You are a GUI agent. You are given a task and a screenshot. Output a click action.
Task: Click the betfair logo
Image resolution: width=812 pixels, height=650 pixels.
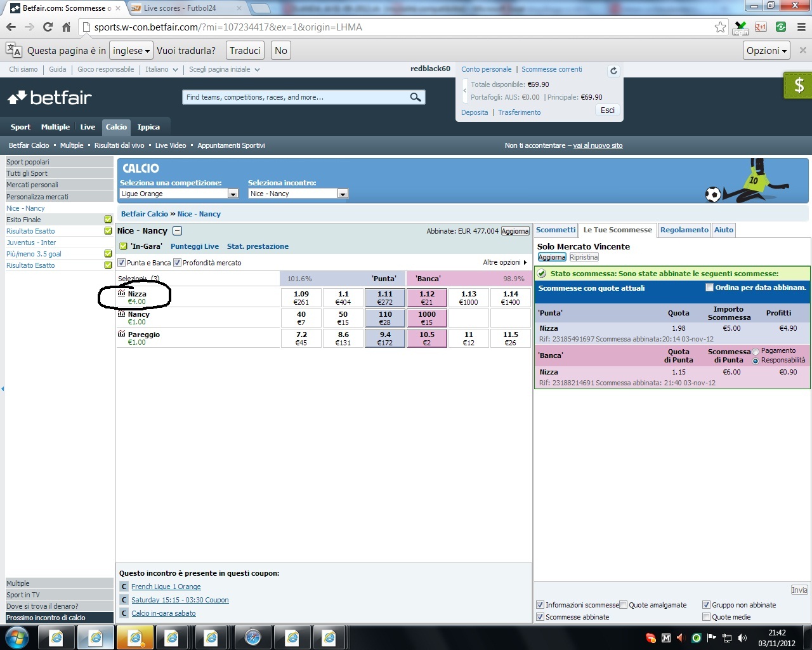click(x=49, y=97)
